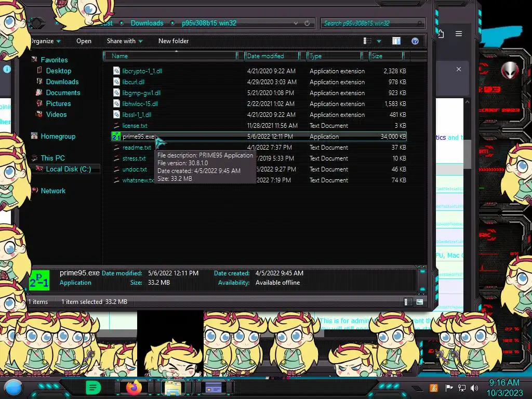Click the volume speaker tray icon
This screenshot has width=532, height=399.
pos(474,388)
